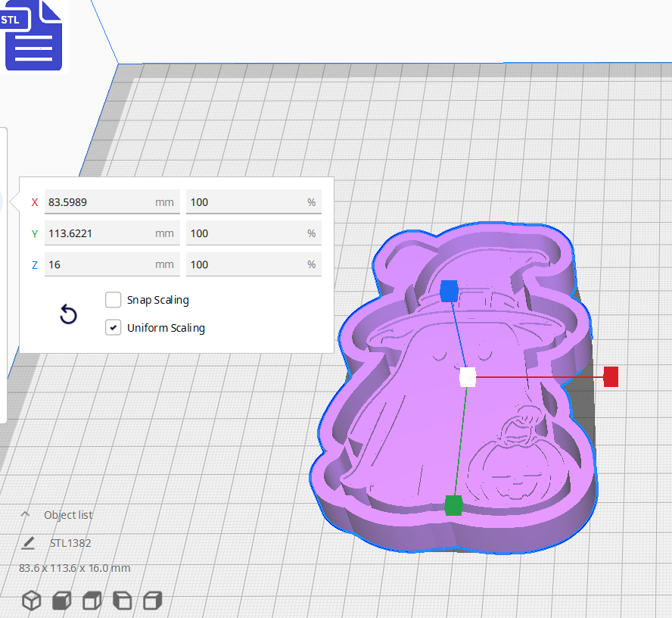Click the Y dimension input field

[112, 233]
